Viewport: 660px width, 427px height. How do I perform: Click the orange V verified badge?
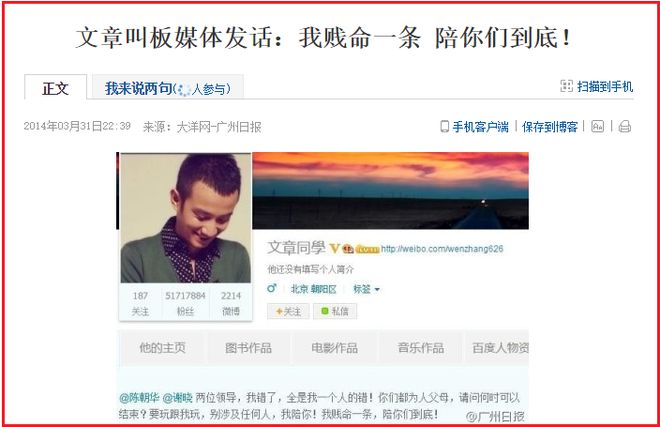point(334,248)
